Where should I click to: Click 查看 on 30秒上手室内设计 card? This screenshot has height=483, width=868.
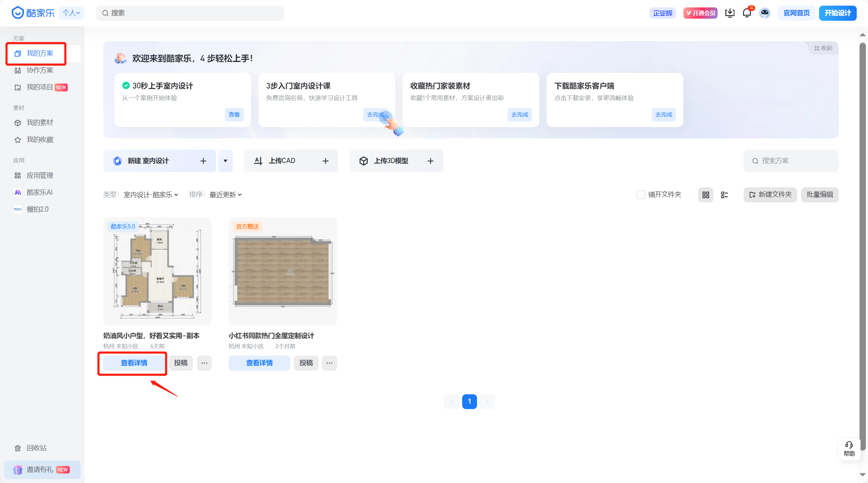coord(234,114)
